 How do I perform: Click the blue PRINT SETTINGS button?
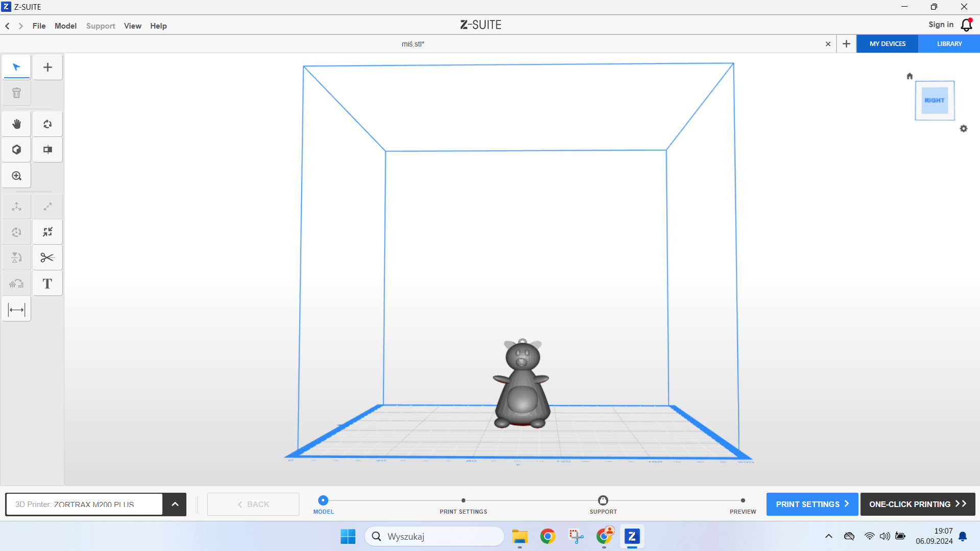coord(812,504)
